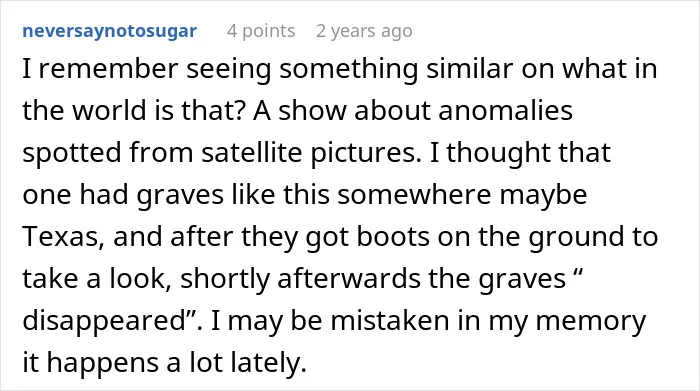Click the 4 points score label
The height and width of the screenshot is (391, 700).
pos(261,31)
